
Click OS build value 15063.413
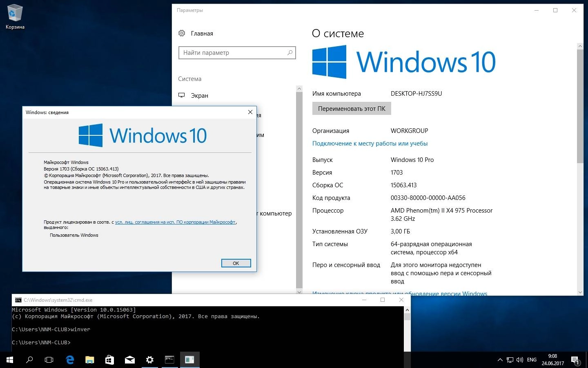pos(403,185)
